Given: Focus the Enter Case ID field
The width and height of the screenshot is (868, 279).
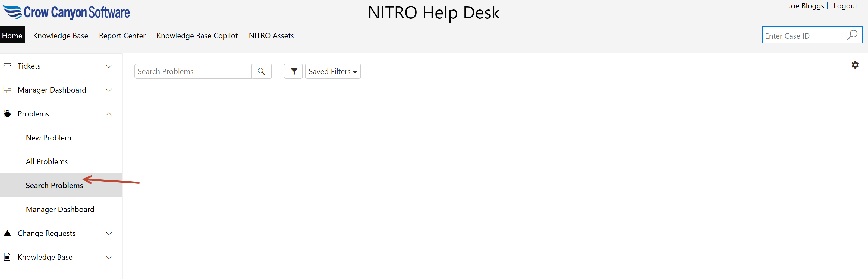Looking at the screenshot, I should (x=803, y=36).
